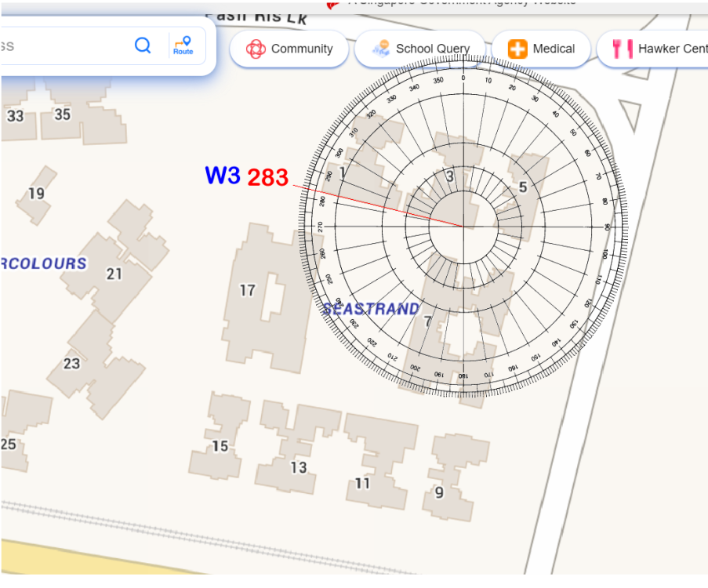Viewport: 708px width, 588px height.
Task: Click the pink Hawker Centre cutlery icon
Action: [623, 49]
